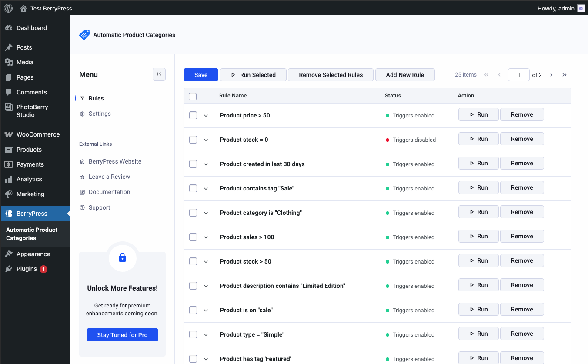Viewport: 588px width, 364px height.
Task: Open the BerryPress Website link
Action: [115, 161]
